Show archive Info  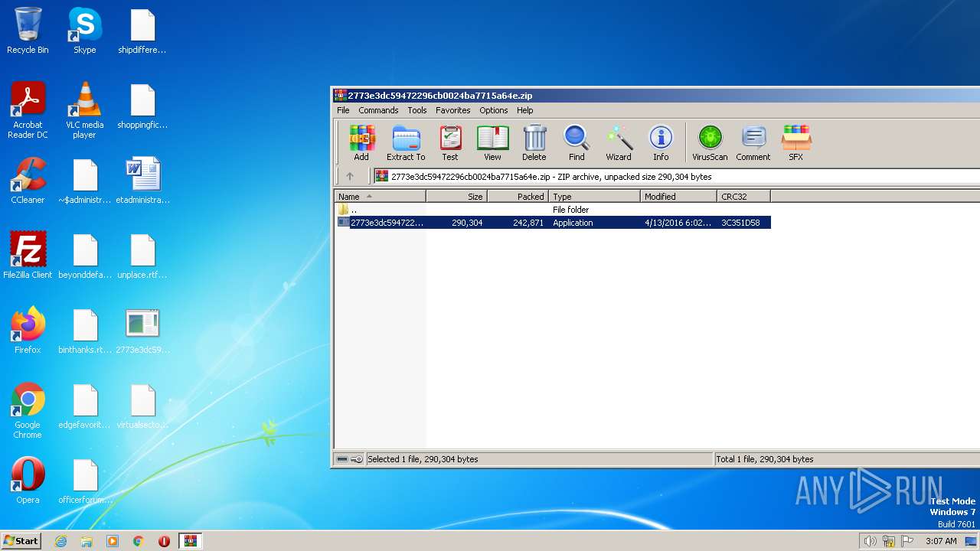(661, 143)
